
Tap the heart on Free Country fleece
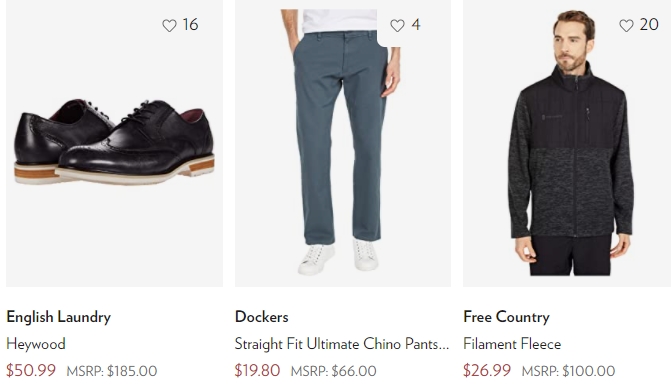click(626, 26)
